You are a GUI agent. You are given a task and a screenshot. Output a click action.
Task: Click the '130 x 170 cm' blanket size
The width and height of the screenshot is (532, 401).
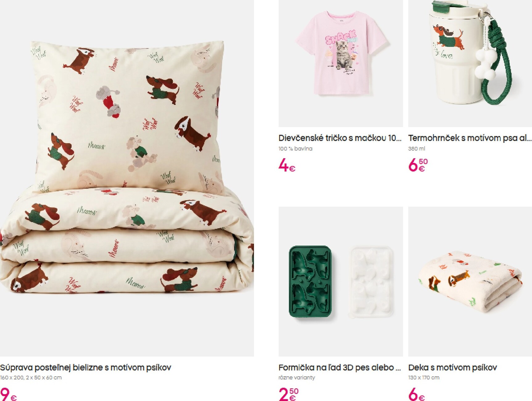click(424, 378)
